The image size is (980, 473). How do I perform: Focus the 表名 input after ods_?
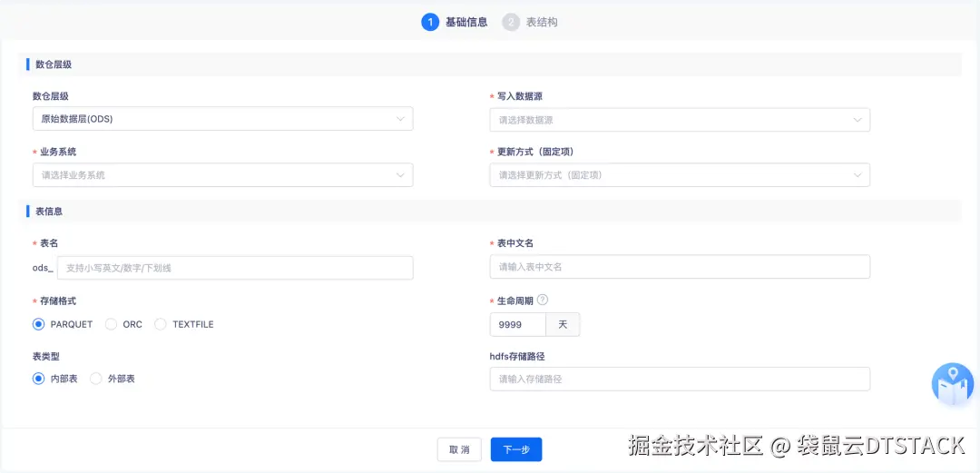(235, 268)
